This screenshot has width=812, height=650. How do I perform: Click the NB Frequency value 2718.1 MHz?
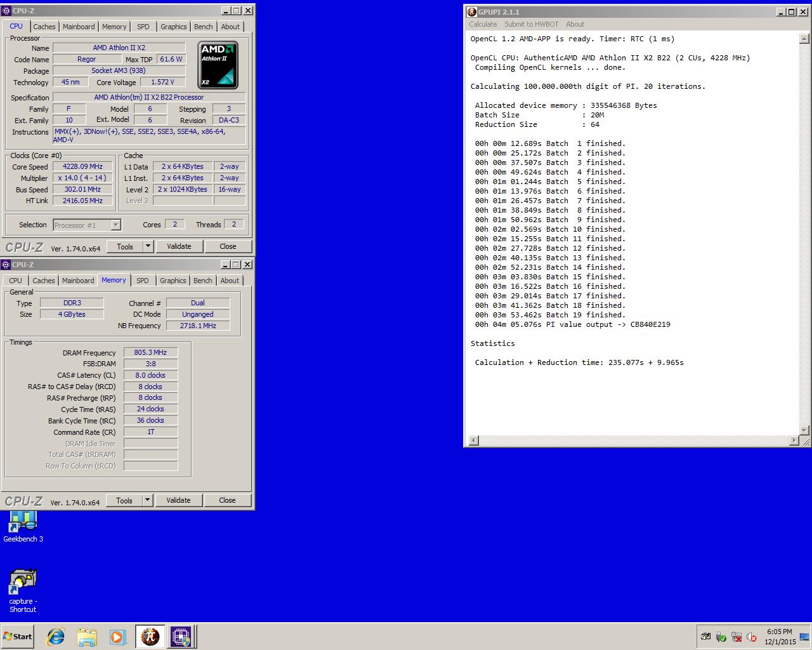pos(198,326)
